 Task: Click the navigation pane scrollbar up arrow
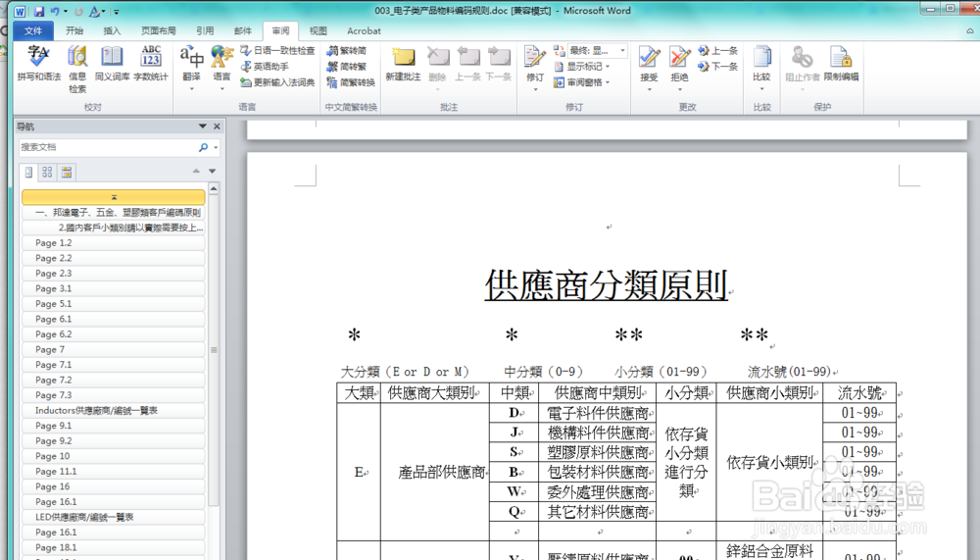point(214,188)
